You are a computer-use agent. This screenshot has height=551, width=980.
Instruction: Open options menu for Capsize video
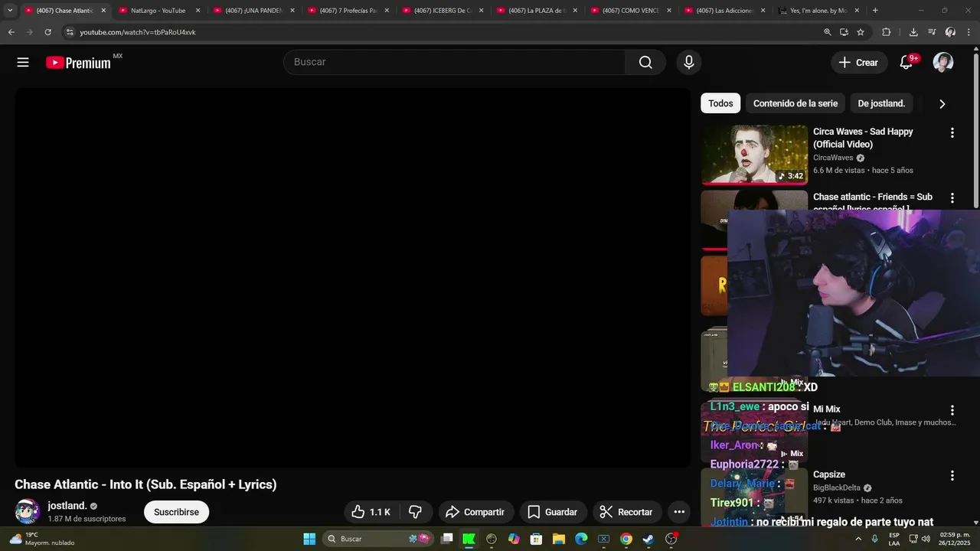click(952, 475)
